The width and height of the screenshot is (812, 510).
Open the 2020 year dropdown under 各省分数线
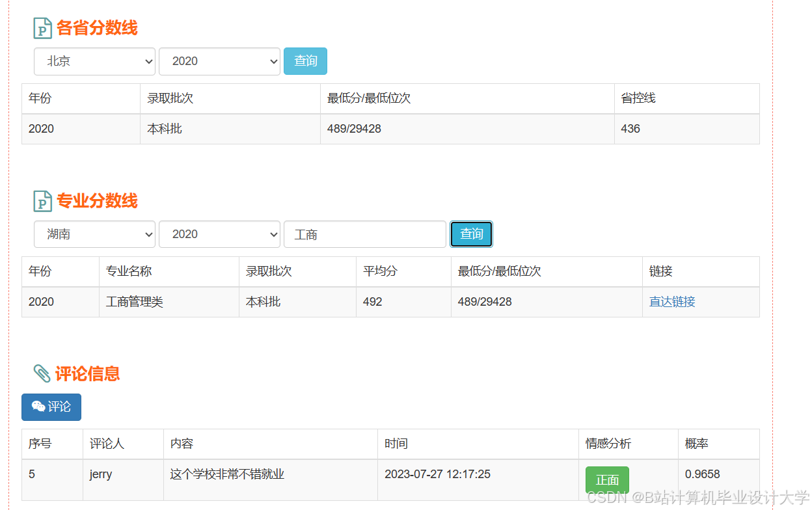219,61
